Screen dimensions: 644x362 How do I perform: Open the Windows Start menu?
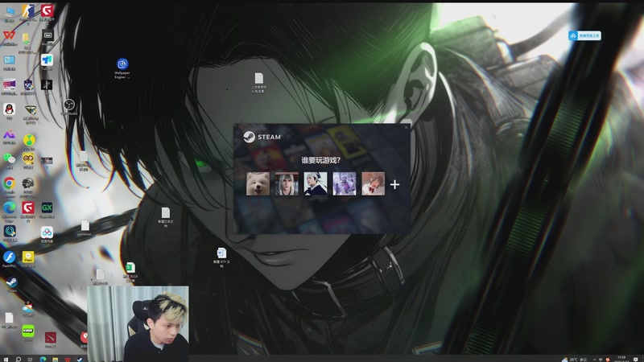point(6,359)
